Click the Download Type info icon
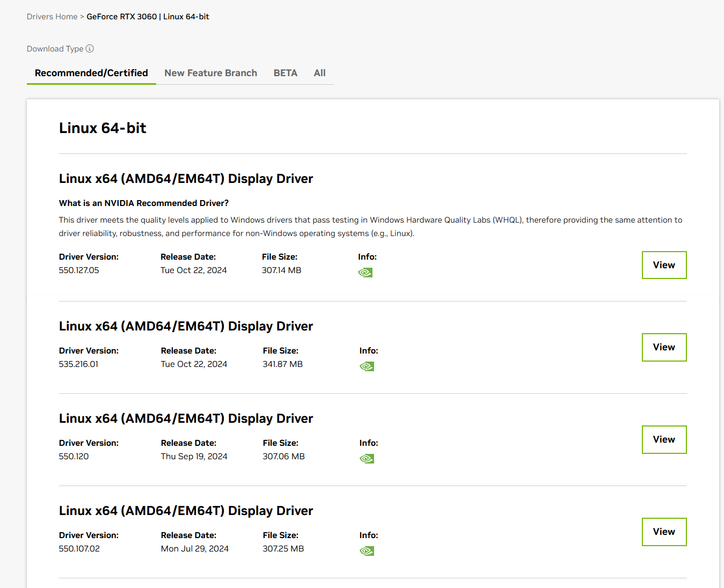The width and height of the screenshot is (724, 588). pyautogui.click(x=90, y=49)
